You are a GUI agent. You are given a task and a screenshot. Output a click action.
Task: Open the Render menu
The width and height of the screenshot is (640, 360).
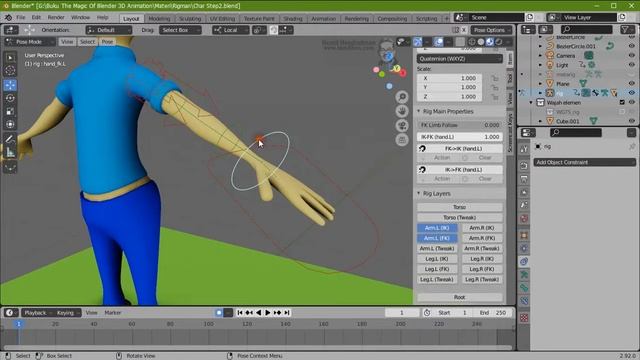[x=56, y=18]
